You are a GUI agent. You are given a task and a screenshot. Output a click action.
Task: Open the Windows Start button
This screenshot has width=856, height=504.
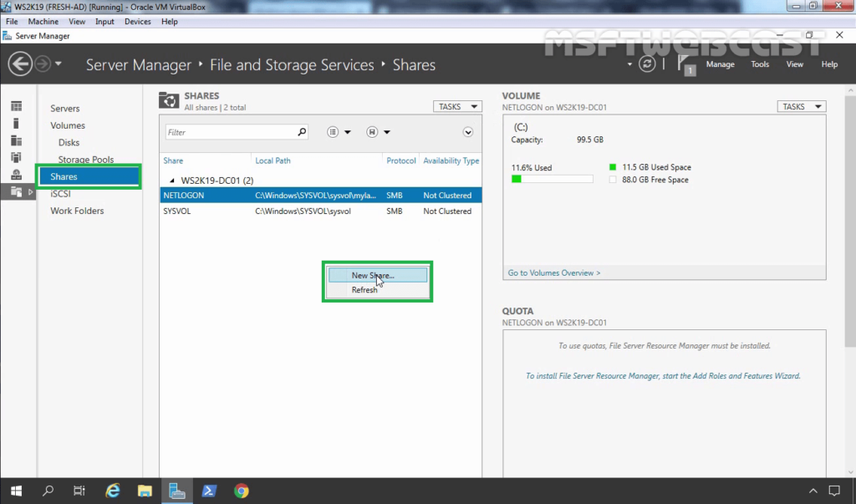click(16, 491)
